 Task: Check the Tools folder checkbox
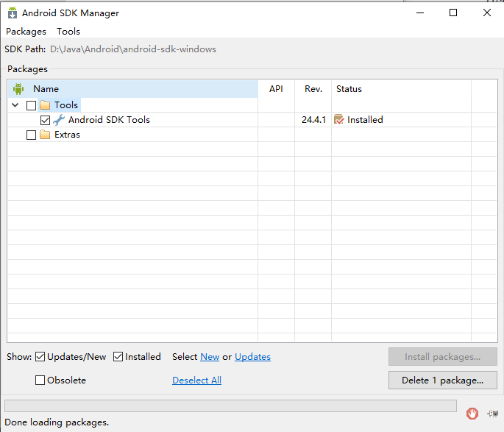[x=31, y=105]
